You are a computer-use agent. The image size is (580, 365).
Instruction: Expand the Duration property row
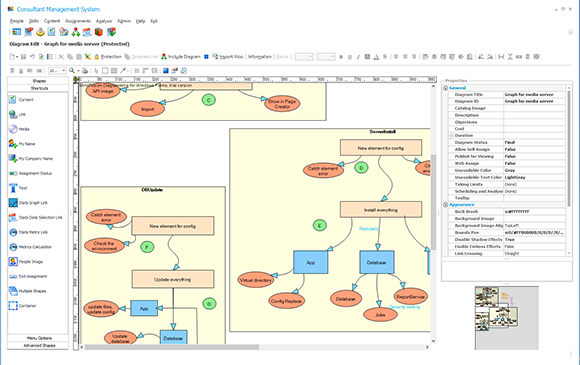click(x=451, y=135)
